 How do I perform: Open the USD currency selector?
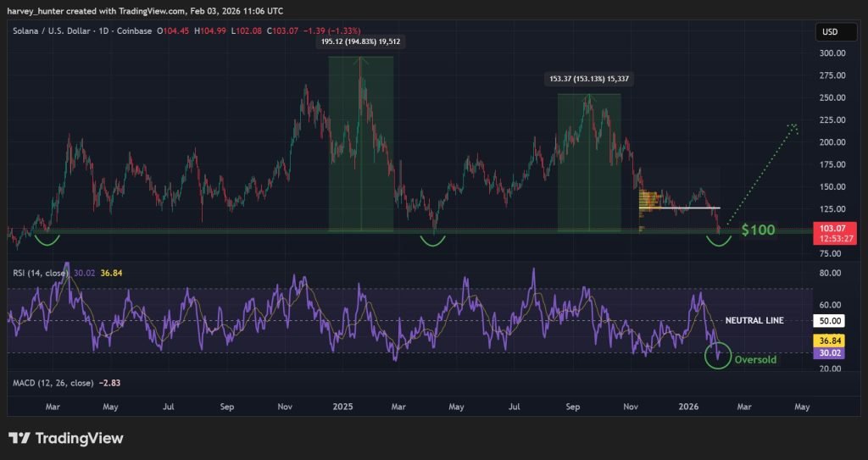(x=829, y=32)
